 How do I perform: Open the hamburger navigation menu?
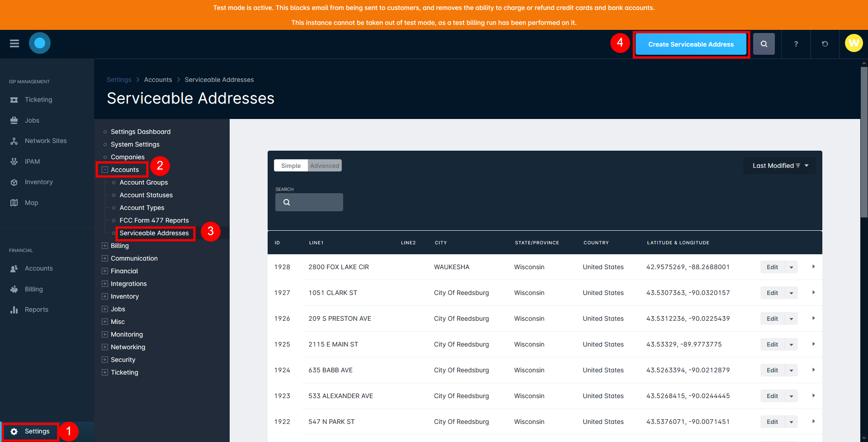coord(14,43)
